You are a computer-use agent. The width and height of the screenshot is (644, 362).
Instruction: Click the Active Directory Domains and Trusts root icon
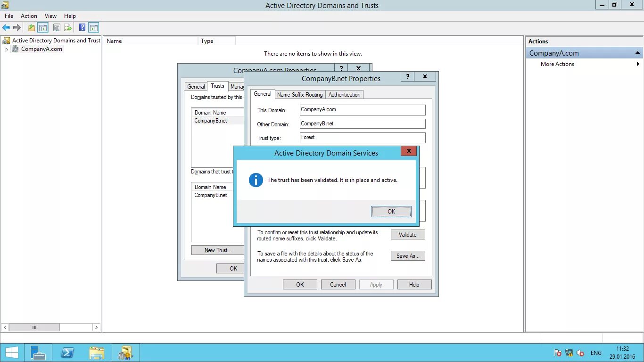point(7,41)
